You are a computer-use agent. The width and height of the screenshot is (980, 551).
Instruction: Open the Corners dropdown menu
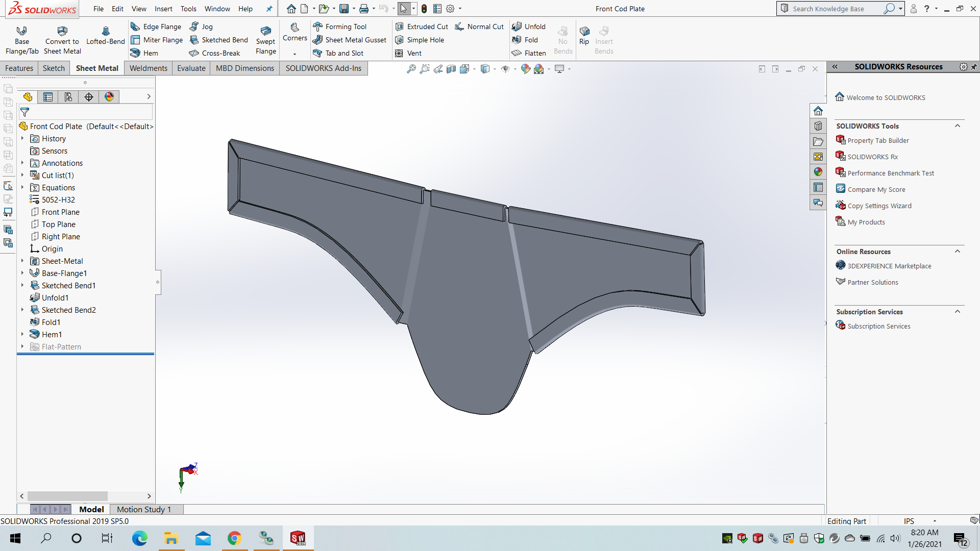point(295,54)
